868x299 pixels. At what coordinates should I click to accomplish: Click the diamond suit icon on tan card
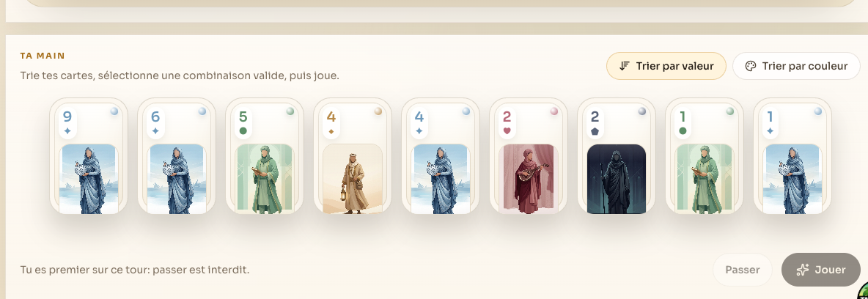331,131
